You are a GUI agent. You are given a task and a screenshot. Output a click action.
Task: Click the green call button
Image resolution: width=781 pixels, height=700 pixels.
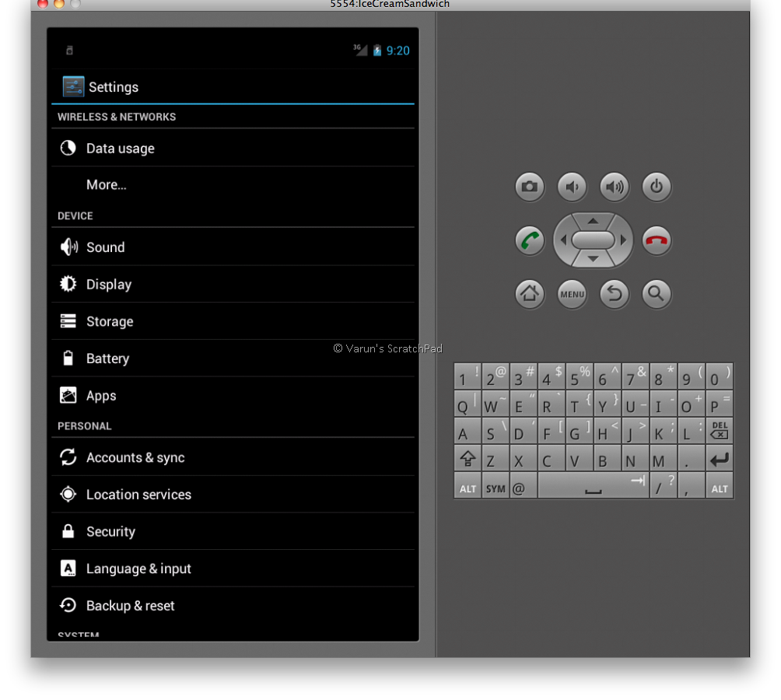pyautogui.click(x=529, y=240)
